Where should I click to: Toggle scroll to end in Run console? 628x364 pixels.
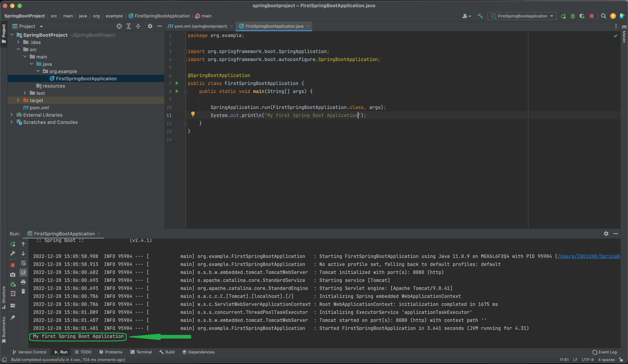pyautogui.click(x=23, y=272)
